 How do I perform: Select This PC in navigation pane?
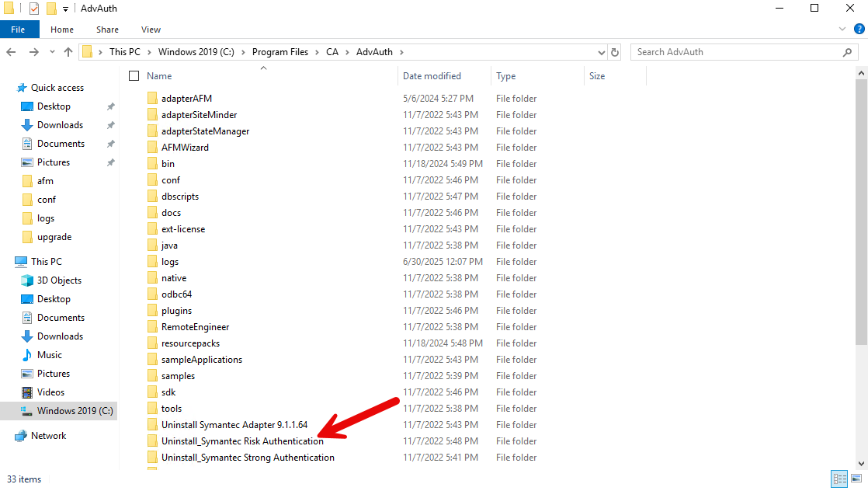[47, 262]
